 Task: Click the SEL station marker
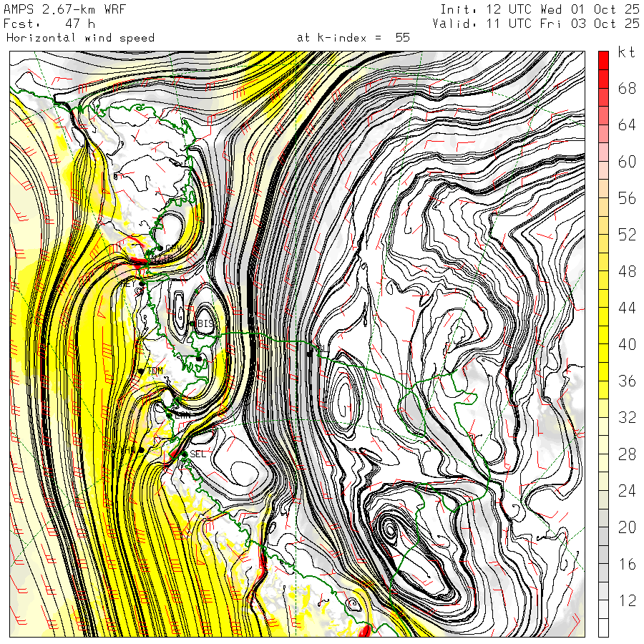tap(184, 453)
